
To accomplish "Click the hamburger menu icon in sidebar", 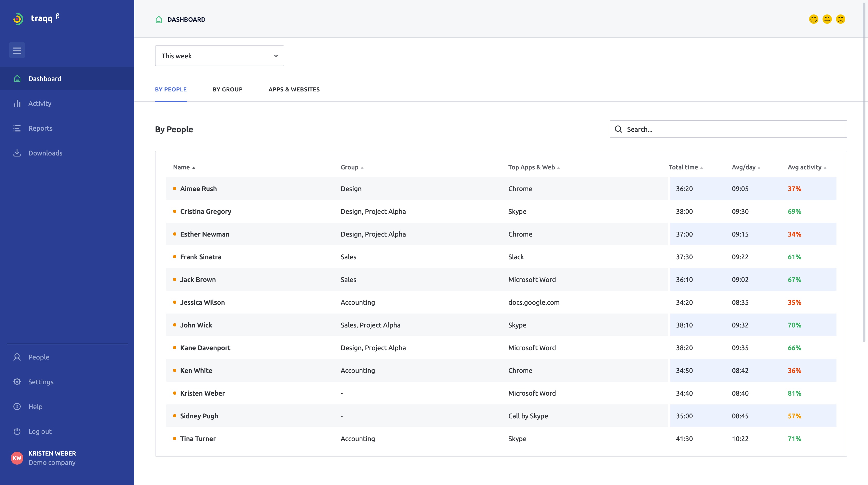I will click(x=17, y=50).
